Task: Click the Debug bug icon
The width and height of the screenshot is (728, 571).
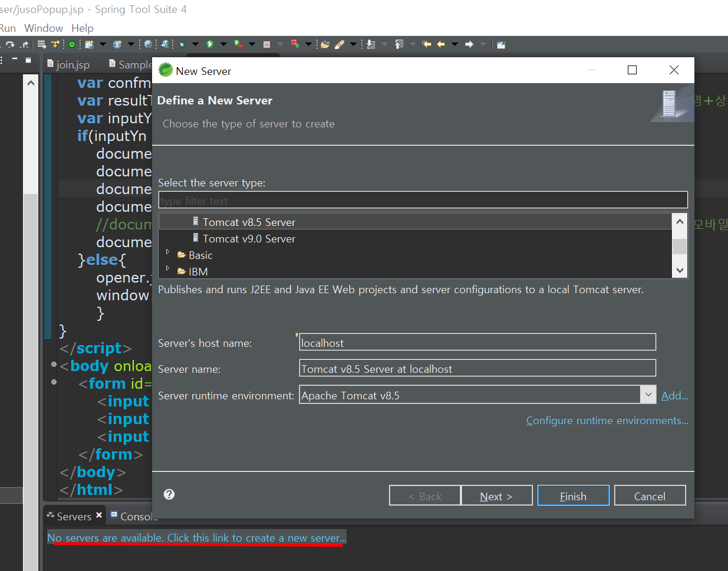Action: click(182, 44)
